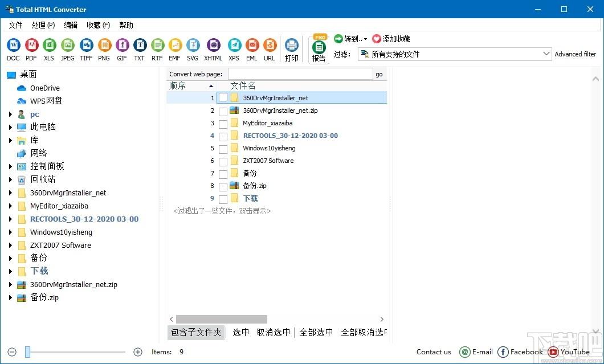Toggle 包含子文件夹 button

(196, 332)
